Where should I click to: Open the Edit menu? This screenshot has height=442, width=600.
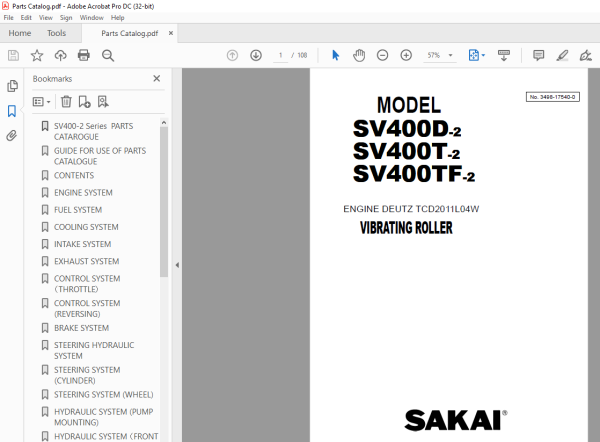[x=26, y=18]
